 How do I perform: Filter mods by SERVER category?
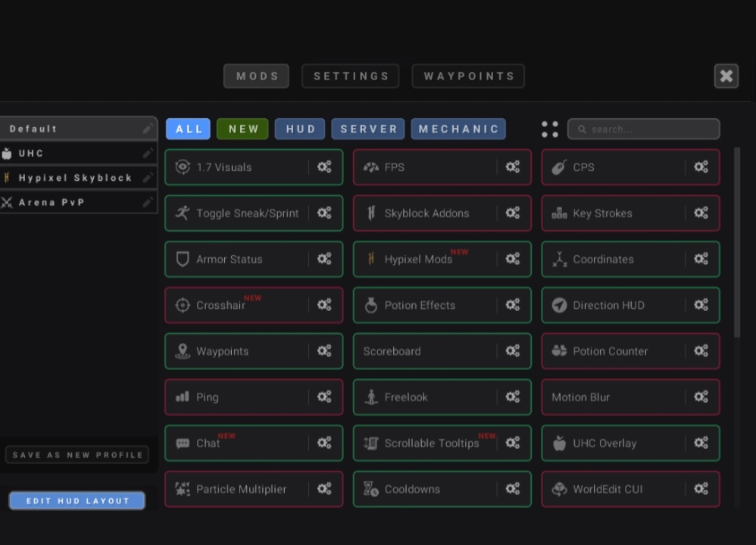coord(368,129)
